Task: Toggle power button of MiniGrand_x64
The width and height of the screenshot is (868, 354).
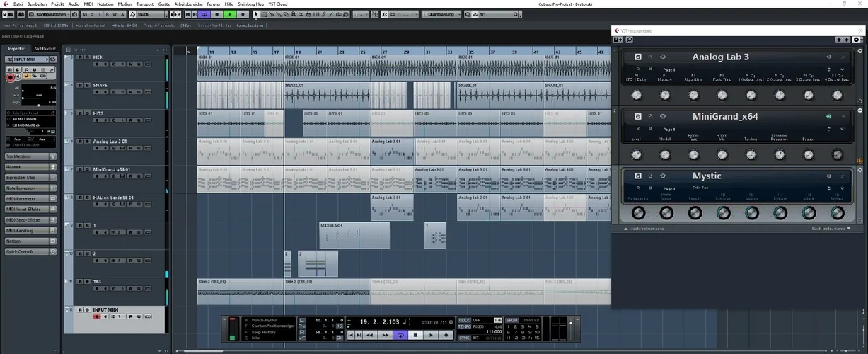Action: (638, 116)
